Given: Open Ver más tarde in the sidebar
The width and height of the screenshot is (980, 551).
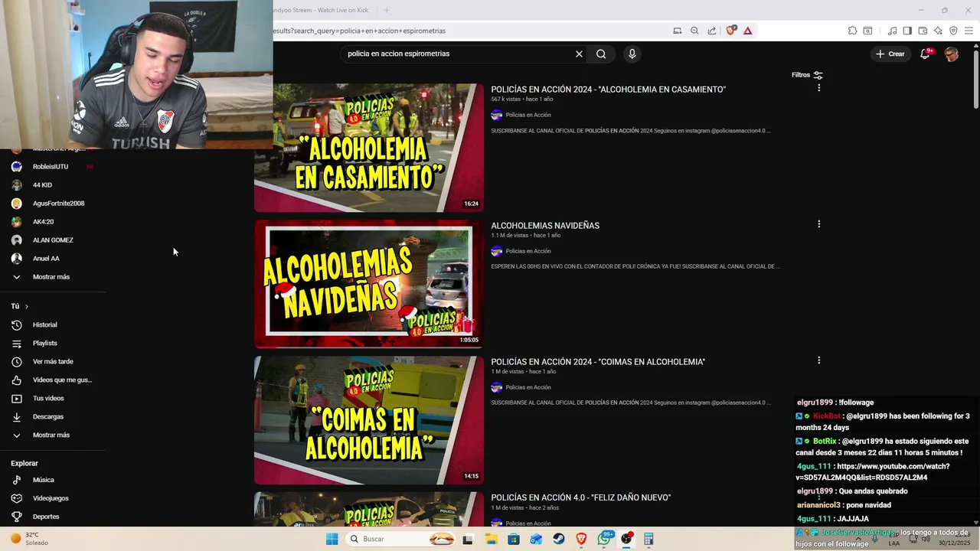Looking at the screenshot, I should pos(51,362).
